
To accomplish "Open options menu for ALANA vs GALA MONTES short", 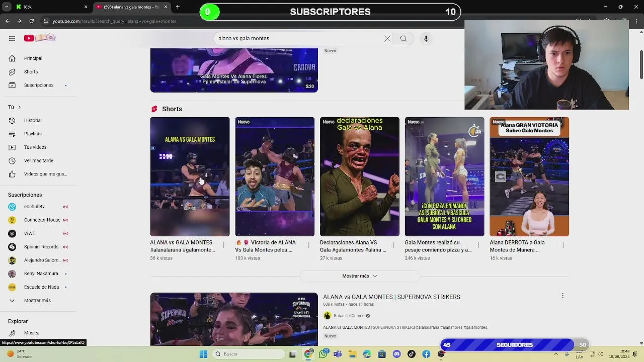I will (223, 245).
